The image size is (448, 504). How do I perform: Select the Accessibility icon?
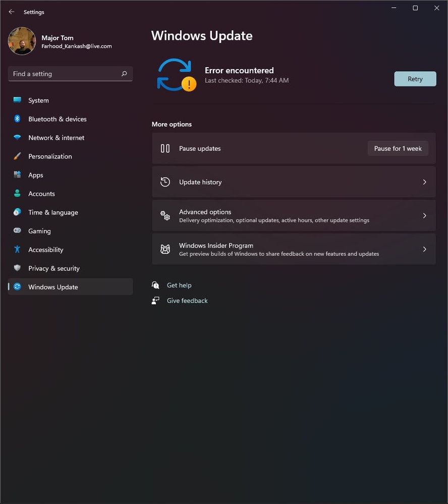18,250
